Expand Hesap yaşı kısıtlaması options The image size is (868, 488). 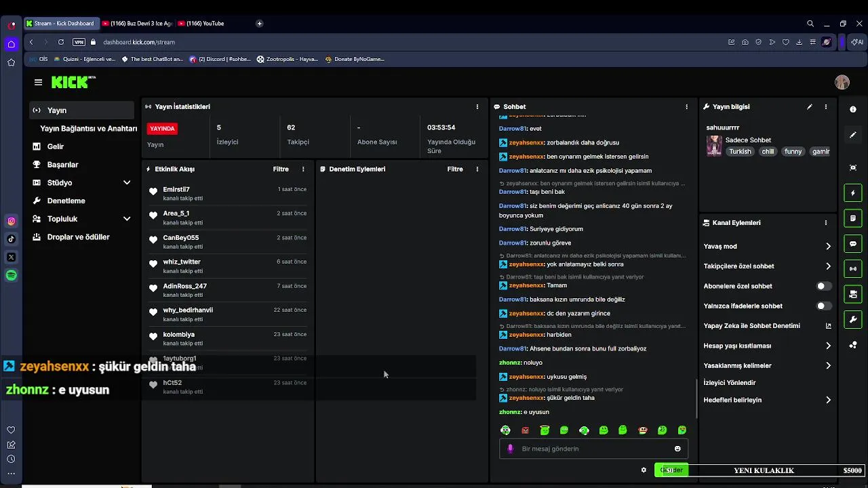[828, 346]
